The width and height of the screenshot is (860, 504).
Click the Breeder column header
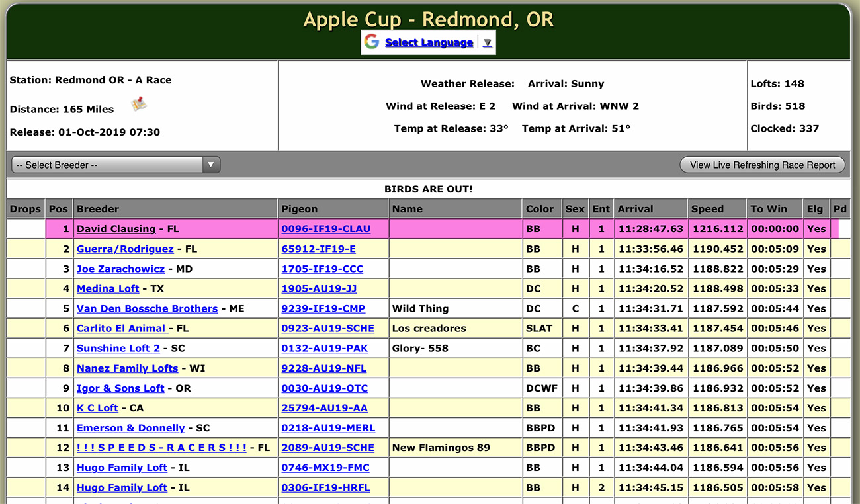[x=175, y=209]
